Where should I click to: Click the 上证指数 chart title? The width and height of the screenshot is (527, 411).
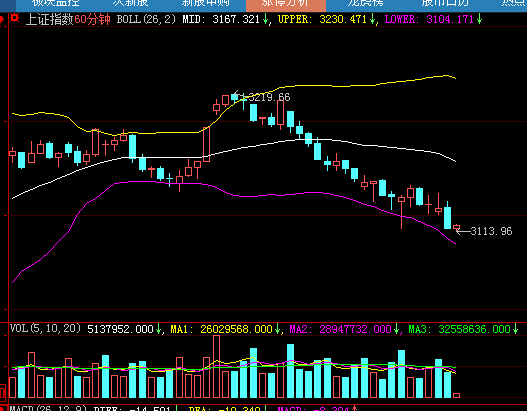(x=49, y=19)
